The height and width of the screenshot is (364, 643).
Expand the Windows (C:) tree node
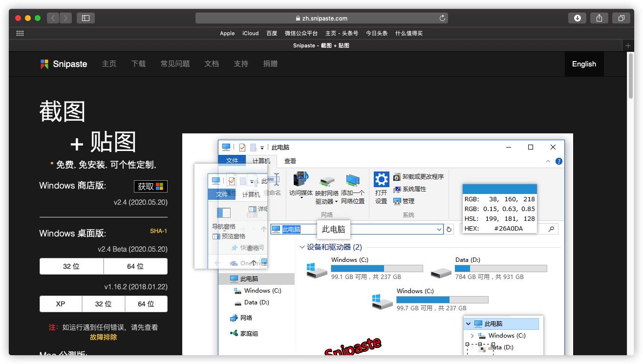(x=472, y=336)
